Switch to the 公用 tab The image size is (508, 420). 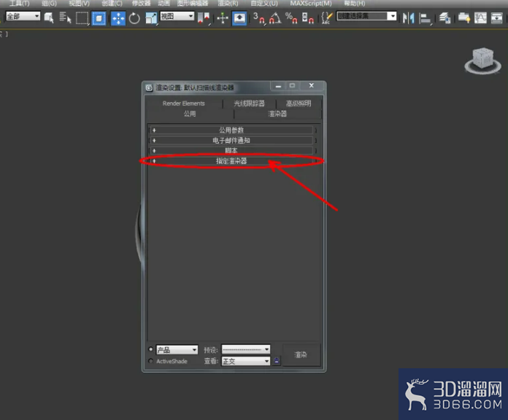(x=190, y=114)
